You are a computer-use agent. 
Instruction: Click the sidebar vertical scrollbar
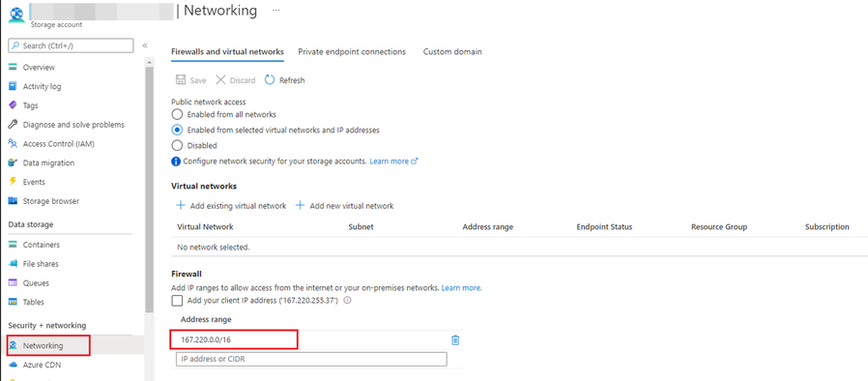[x=149, y=189]
